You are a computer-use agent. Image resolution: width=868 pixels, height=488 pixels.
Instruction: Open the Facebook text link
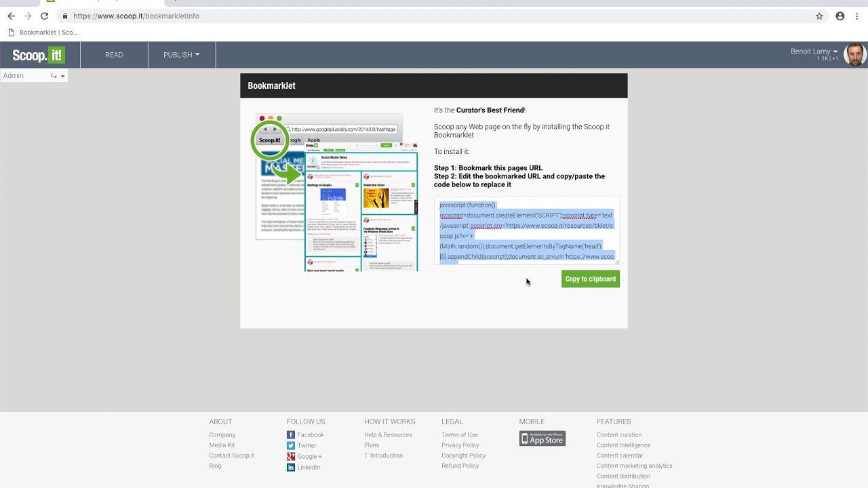click(311, 435)
